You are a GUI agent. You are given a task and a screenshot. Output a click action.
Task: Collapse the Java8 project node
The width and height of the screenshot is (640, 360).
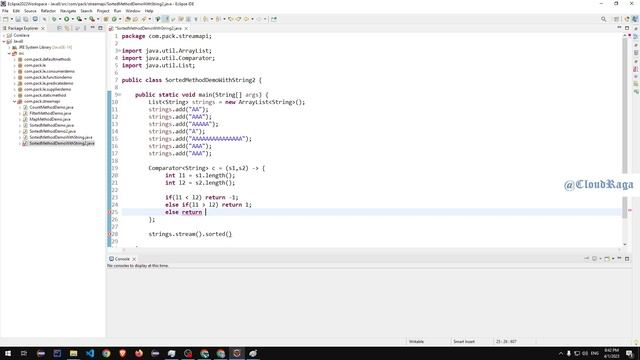click(x=4, y=41)
